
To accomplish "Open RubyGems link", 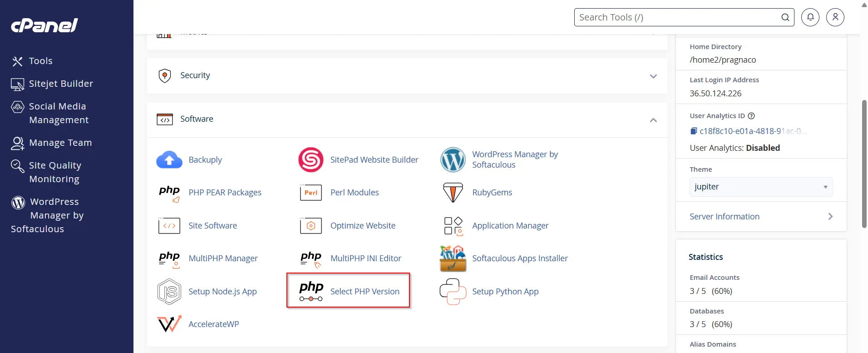I will tap(492, 193).
